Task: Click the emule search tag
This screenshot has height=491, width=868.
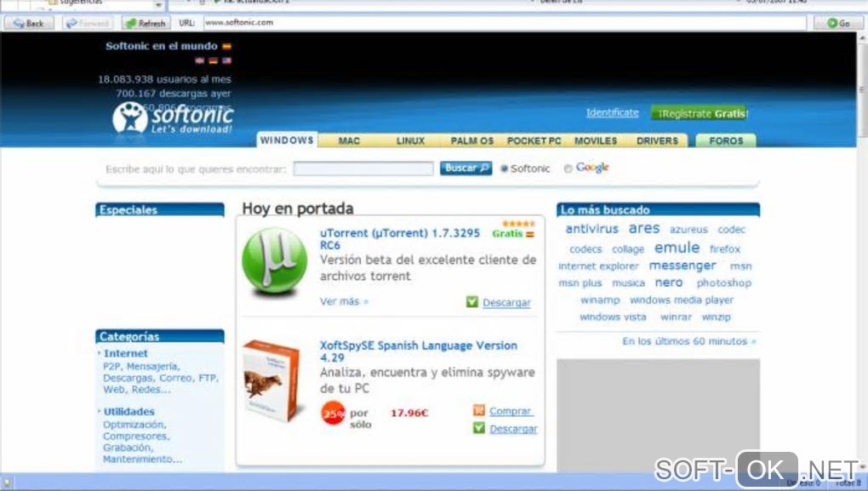Action: point(677,248)
